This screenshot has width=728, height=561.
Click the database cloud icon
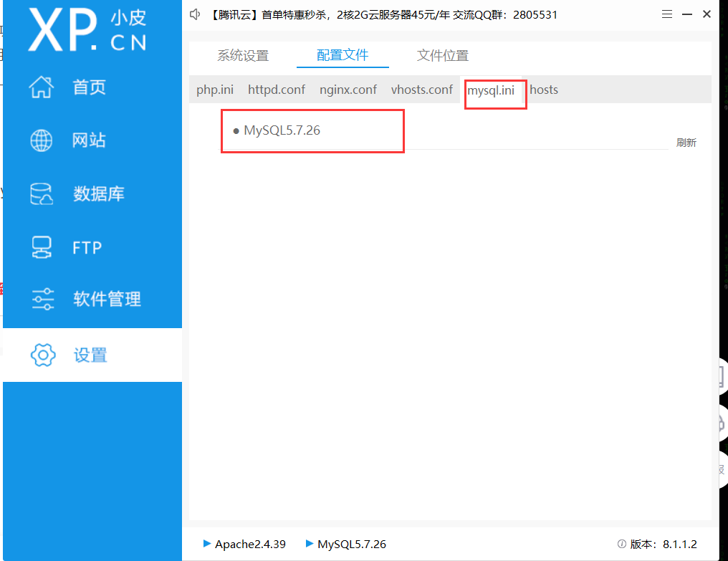coord(42,193)
